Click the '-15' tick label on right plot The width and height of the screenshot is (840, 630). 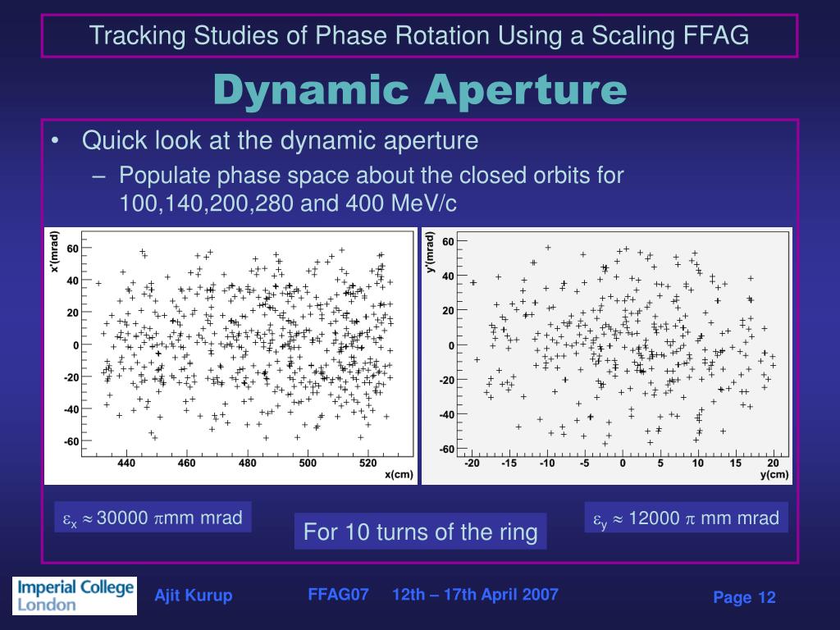(509, 463)
